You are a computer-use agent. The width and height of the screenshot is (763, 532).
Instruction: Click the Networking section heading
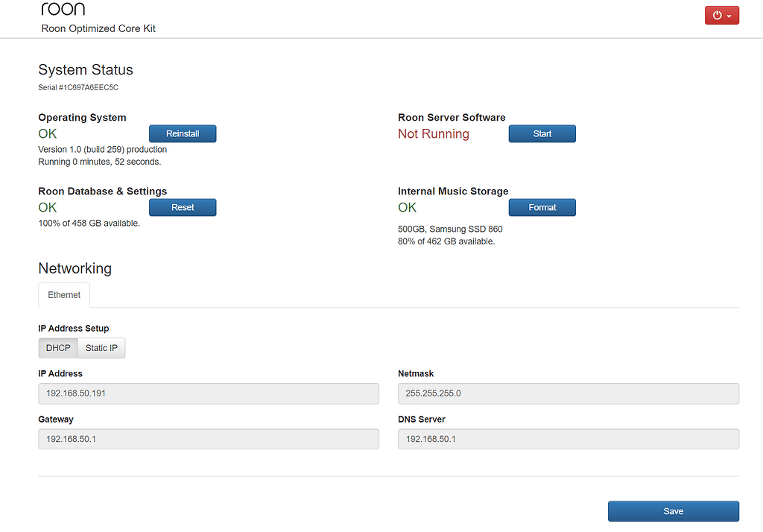[x=75, y=268]
